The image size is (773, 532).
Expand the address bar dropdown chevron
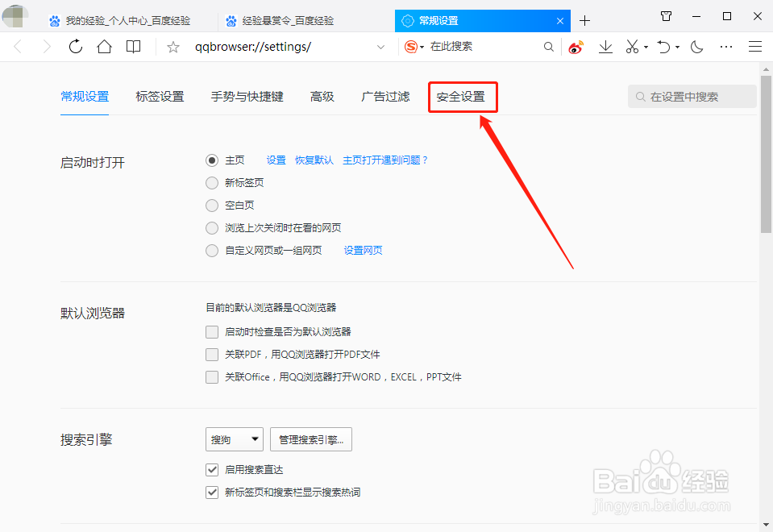click(x=380, y=47)
